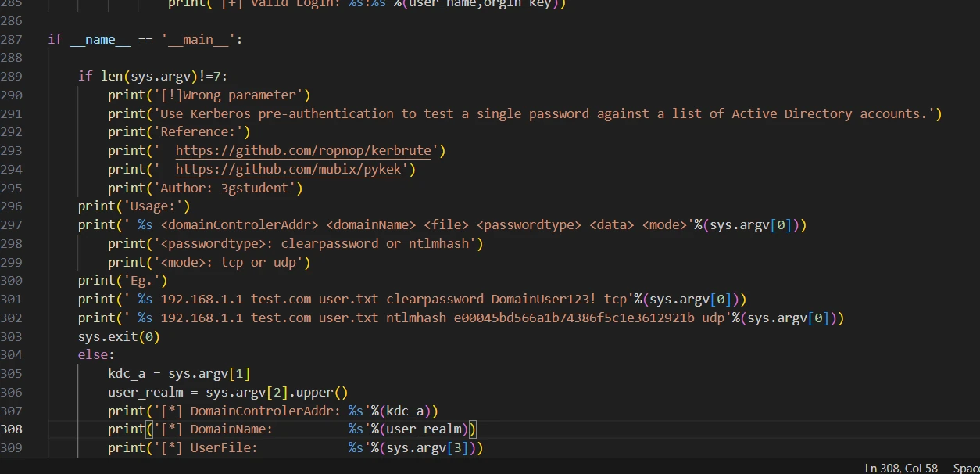The image size is (980, 474).
Task: Click the kdc_a assignment on line 305
Action: click(179, 374)
